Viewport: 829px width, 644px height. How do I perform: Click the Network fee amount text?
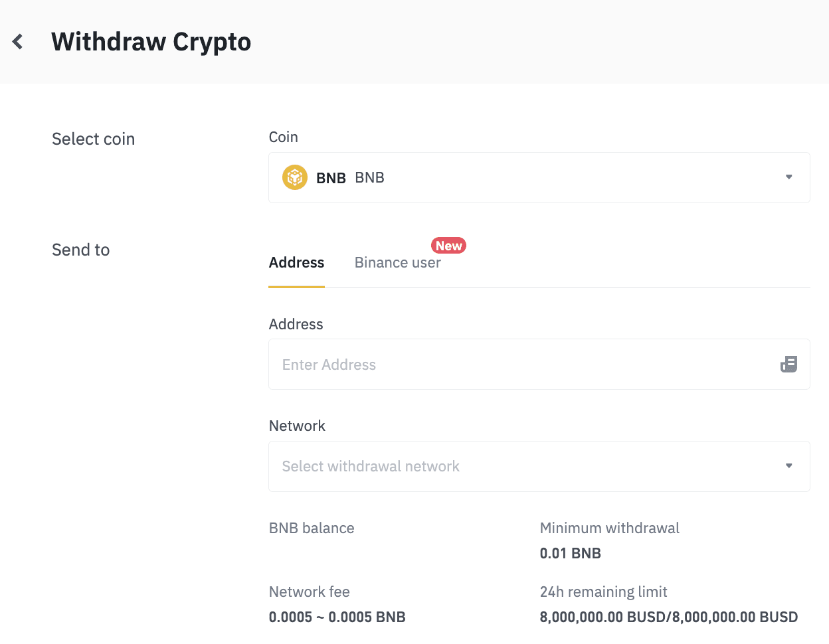click(x=337, y=617)
